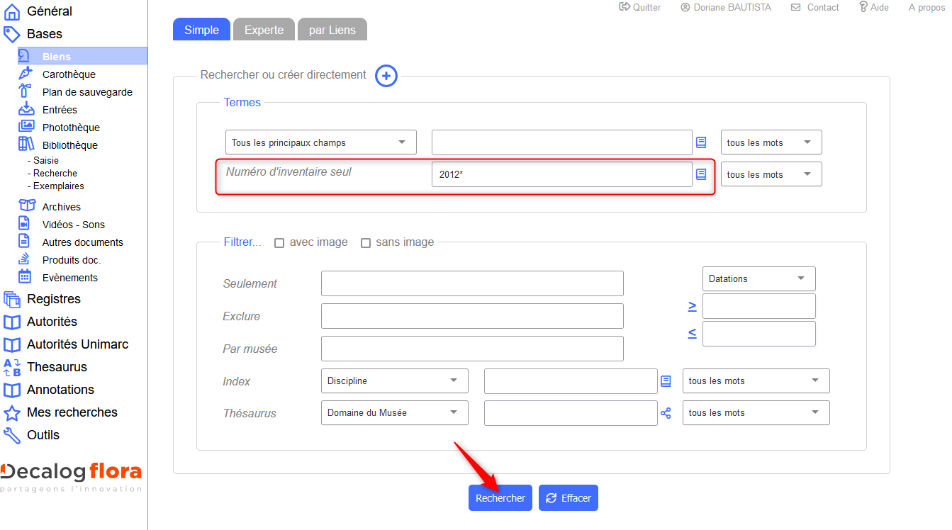The image size is (952, 530).
Task: Click the Quitter link
Action: click(x=640, y=7)
